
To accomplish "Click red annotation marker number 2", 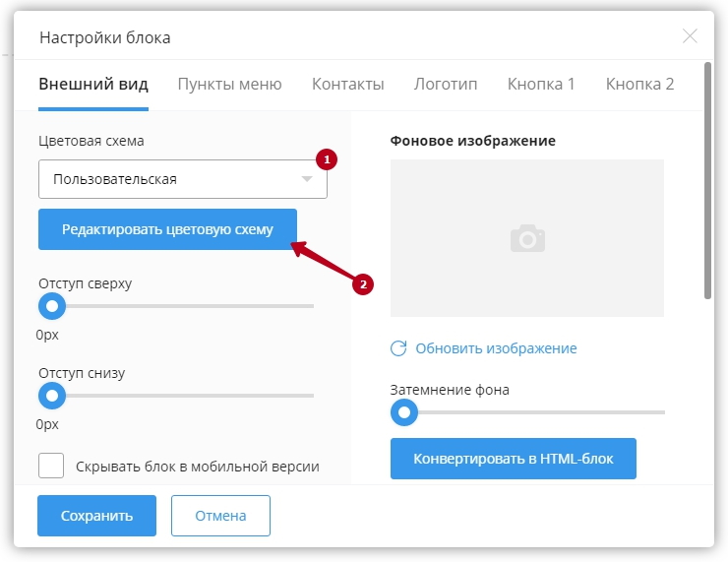I will tap(362, 284).
